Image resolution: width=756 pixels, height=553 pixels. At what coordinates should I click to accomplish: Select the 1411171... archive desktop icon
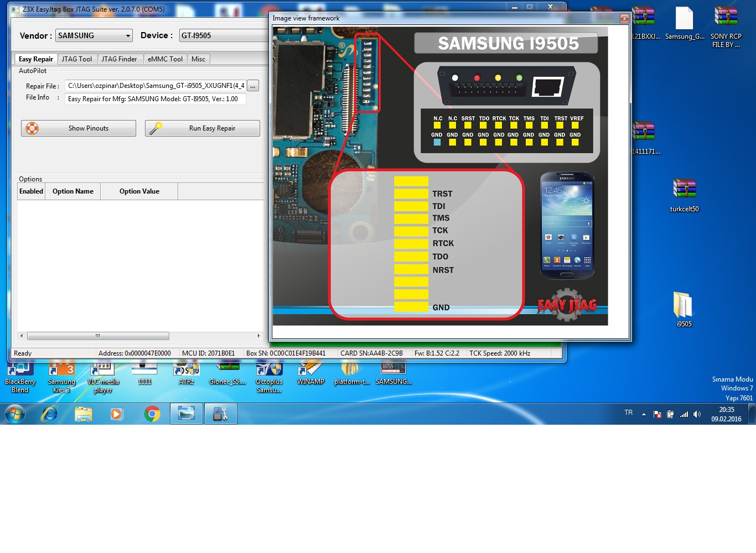[x=644, y=138]
